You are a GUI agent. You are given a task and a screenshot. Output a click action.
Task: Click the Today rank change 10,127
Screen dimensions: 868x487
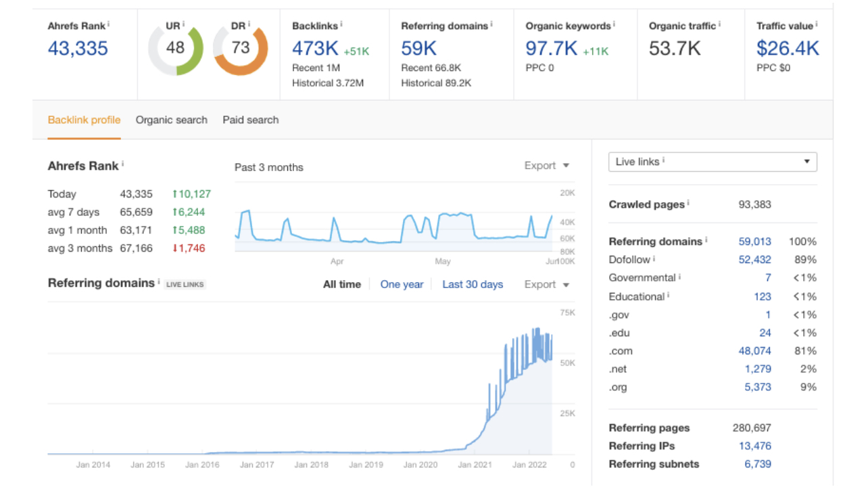tap(192, 194)
